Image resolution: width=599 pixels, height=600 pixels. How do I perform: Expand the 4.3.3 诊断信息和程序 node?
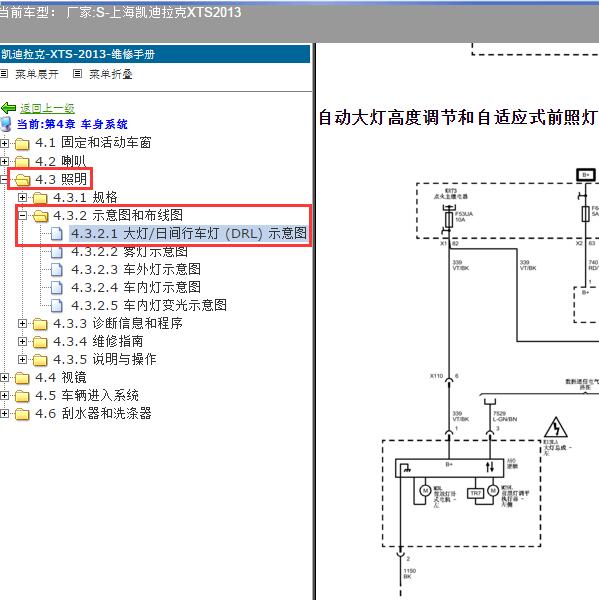click(x=23, y=323)
